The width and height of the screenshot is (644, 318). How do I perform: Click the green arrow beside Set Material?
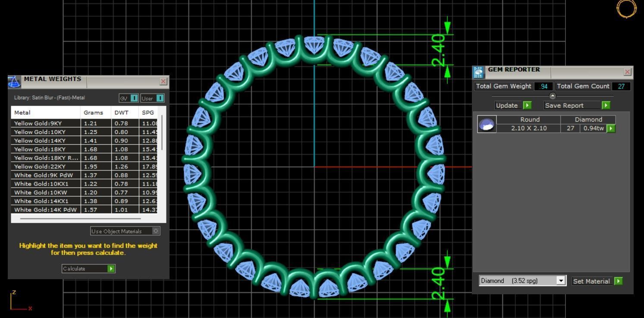(x=618, y=281)
